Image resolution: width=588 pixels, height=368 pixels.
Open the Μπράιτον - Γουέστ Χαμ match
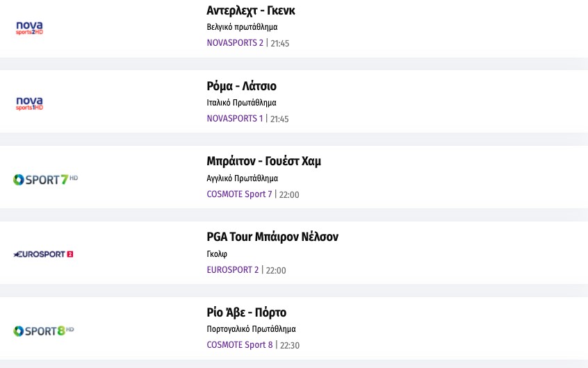(263, 161)
